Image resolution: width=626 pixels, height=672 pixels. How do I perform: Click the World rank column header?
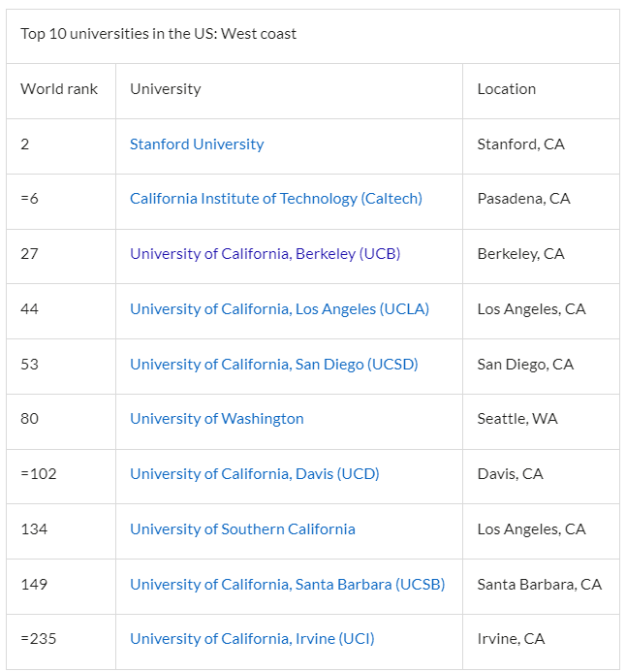[59, 89]
